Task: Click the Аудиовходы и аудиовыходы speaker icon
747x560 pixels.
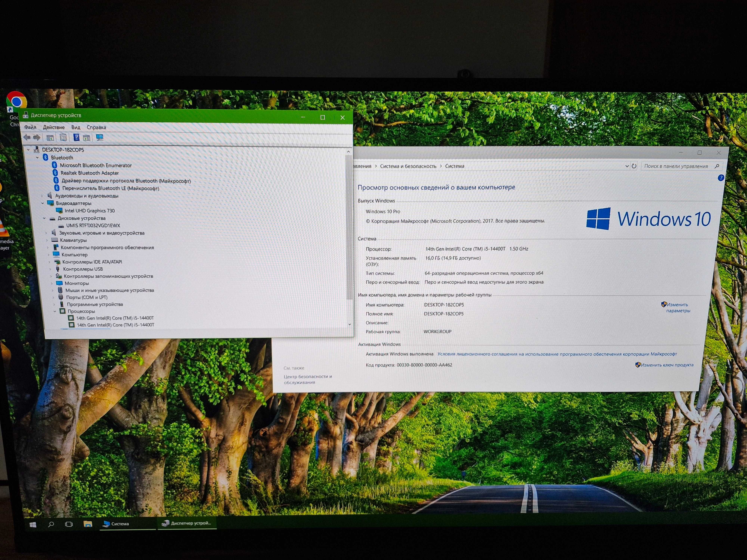Action: (x=50, y=195)
